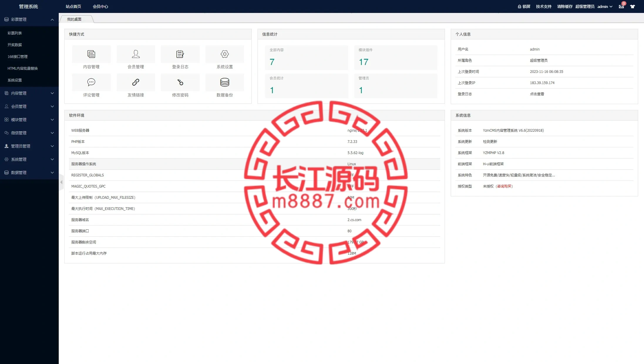The width and height of the screenshot is (644, 364).
Task: Open the 模块插件 statistics card
Action: coord(396,58)
